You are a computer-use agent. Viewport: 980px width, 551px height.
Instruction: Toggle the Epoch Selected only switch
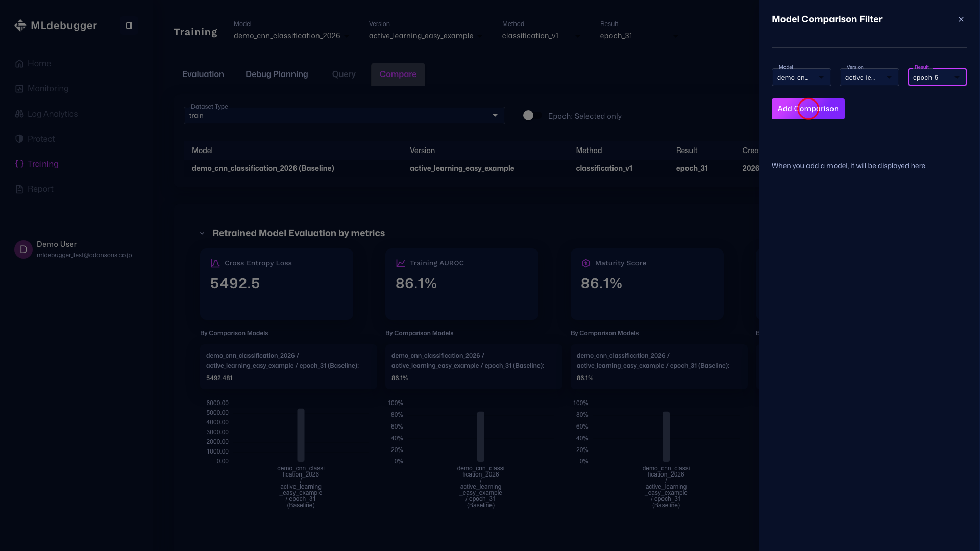tap(531, 116)
